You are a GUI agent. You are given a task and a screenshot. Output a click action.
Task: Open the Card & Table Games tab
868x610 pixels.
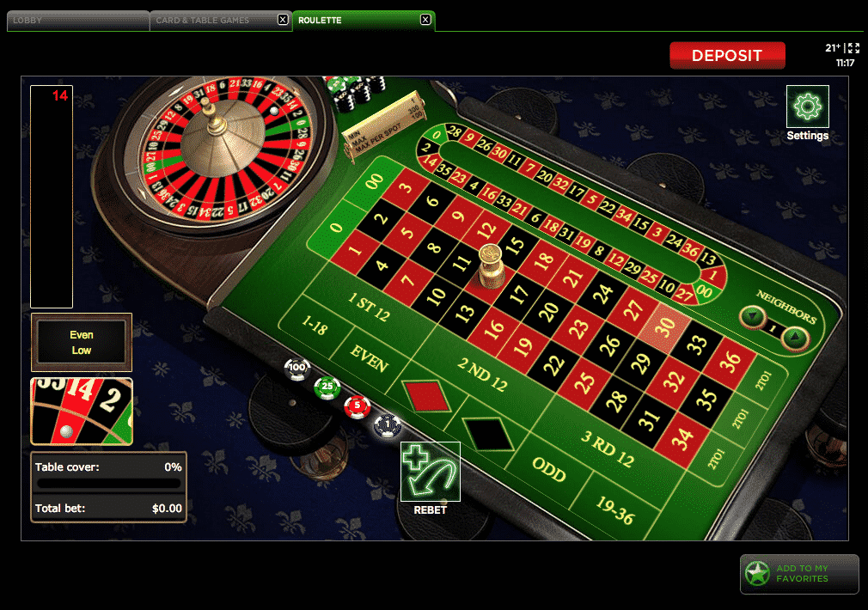tap(213, 21)
